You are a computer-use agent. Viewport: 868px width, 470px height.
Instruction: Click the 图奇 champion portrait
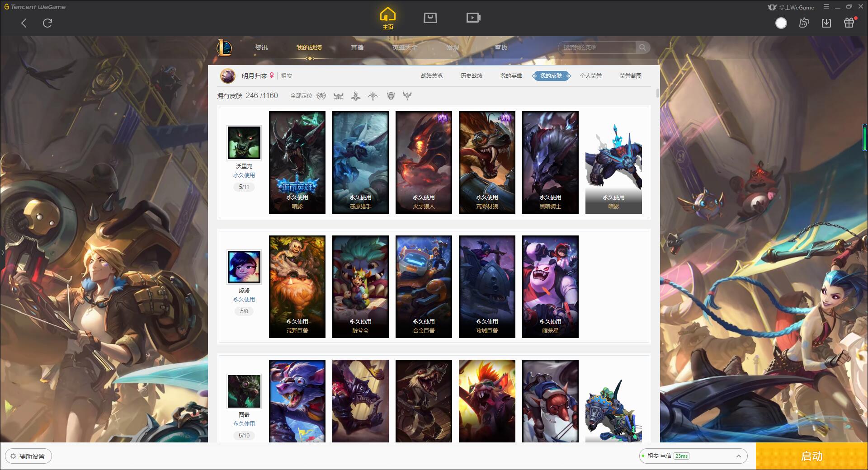(244, 391)
